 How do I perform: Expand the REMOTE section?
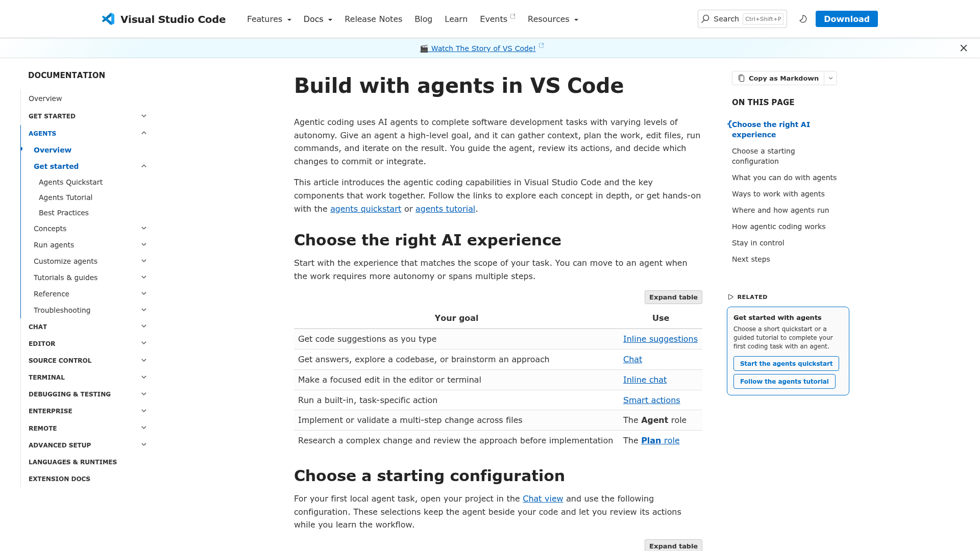coord(144,428)
